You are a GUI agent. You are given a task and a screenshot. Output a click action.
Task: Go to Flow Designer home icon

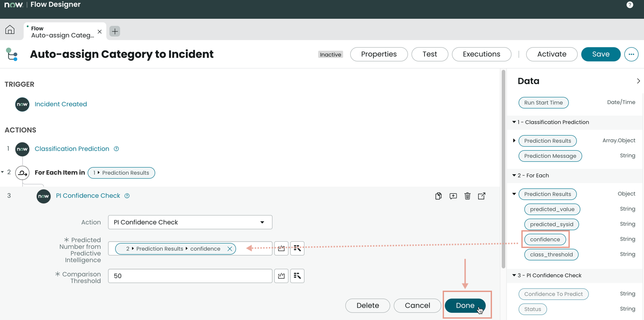pos(10,30)
